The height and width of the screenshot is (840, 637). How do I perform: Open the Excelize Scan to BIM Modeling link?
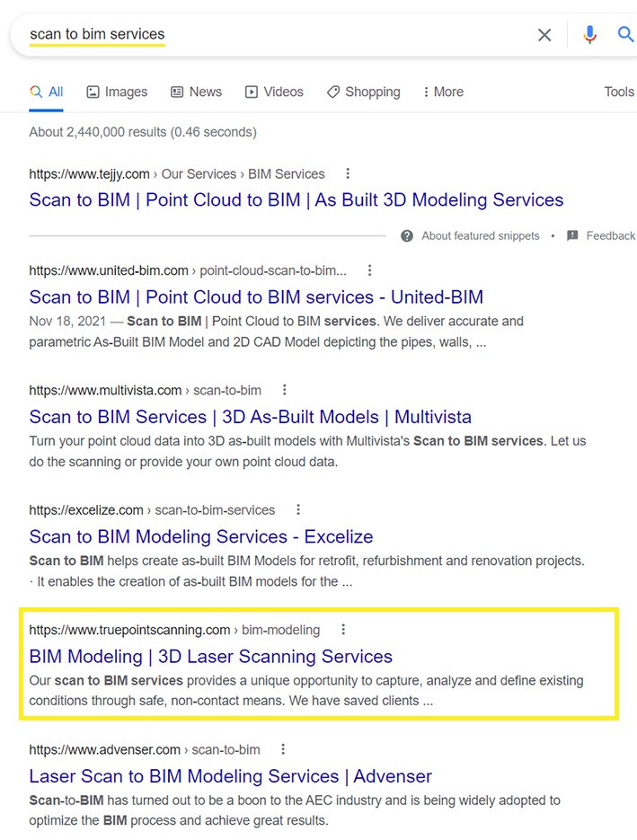[x=200, y=536]
